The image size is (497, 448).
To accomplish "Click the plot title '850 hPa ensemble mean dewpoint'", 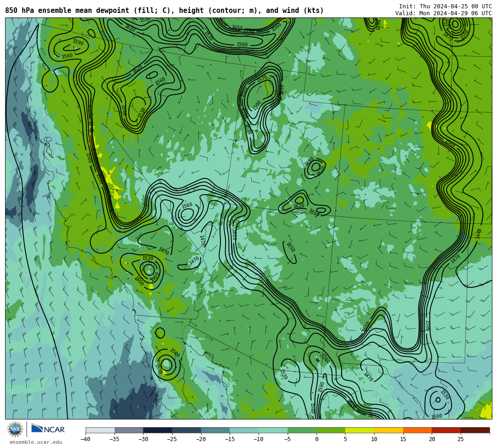I will pyautogui.click(x=67, y=11).
